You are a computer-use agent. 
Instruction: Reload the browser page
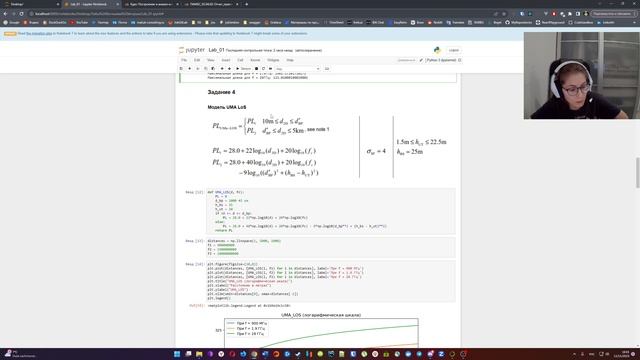point(22,13)
